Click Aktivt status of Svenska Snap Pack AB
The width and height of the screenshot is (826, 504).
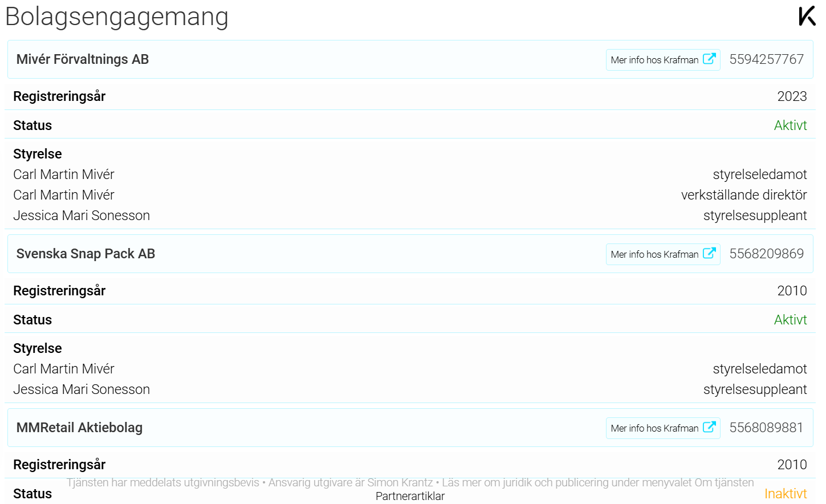click(x=790, y=320)
